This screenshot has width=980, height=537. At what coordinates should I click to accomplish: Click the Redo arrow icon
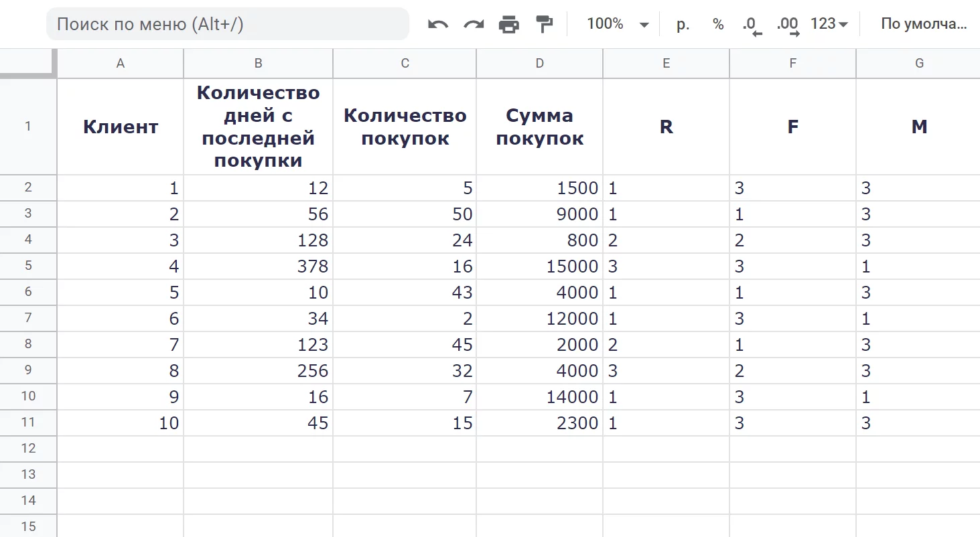[474, 25]
